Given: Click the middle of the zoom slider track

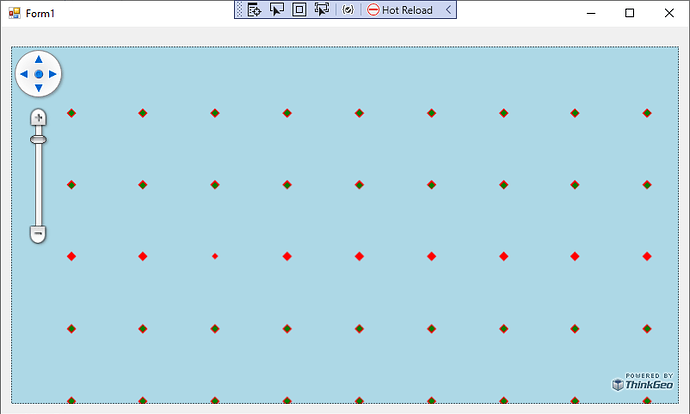Looking at the screenshot, I should pyautogui.click(x=38, y=176).
